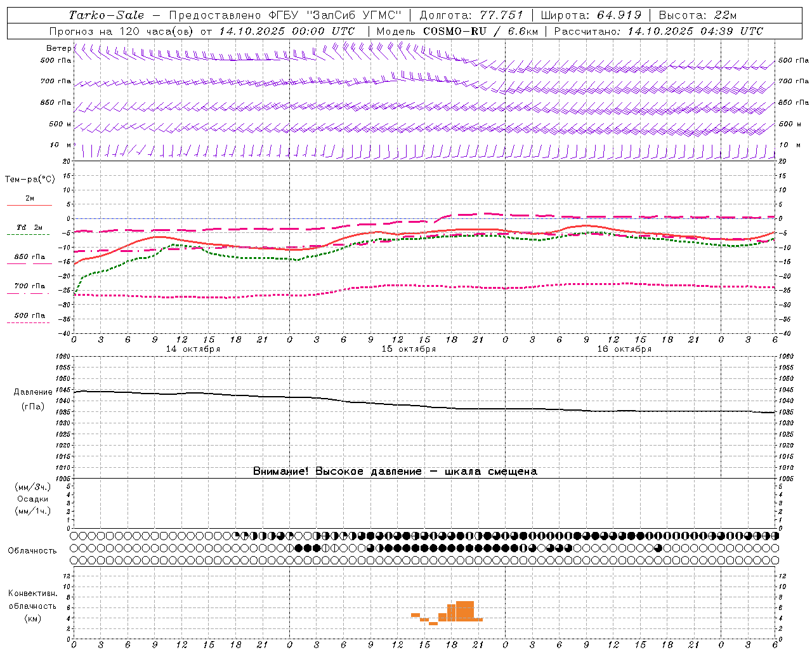
Task: Click the '850 гПа' temperature legend entry
Action: tap(30, 257)
